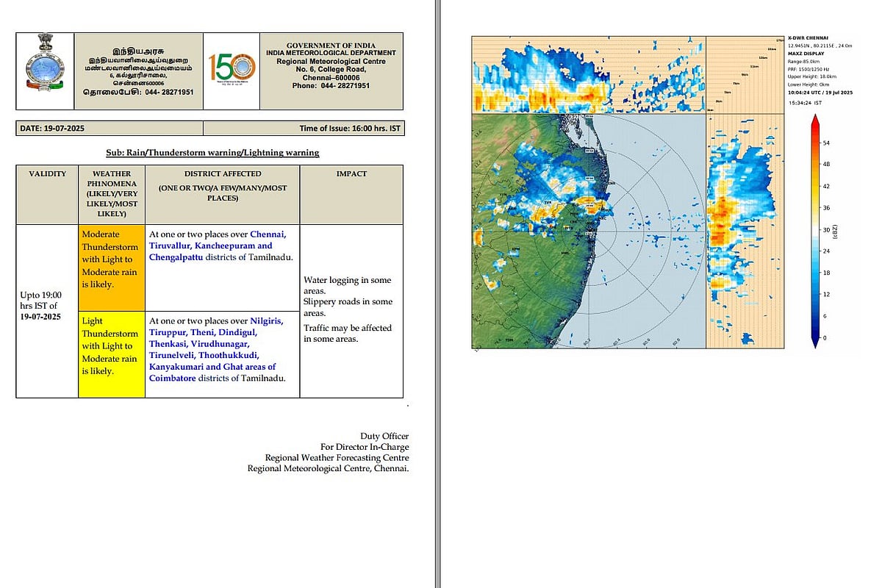This screenshot has width=882, height=588.
Task: Select the right-side radar cross-section panel
Action: pyautogui.click(x=742, y=231)
